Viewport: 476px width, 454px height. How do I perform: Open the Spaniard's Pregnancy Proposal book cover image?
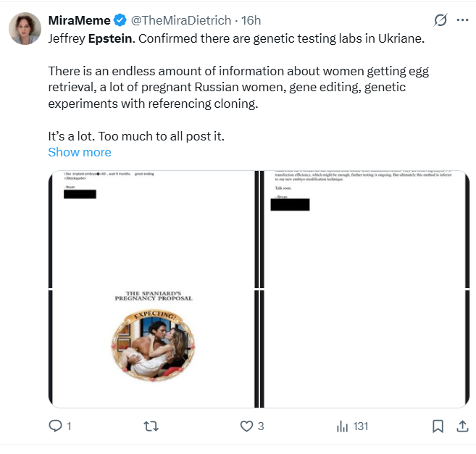tap(151, 348)
